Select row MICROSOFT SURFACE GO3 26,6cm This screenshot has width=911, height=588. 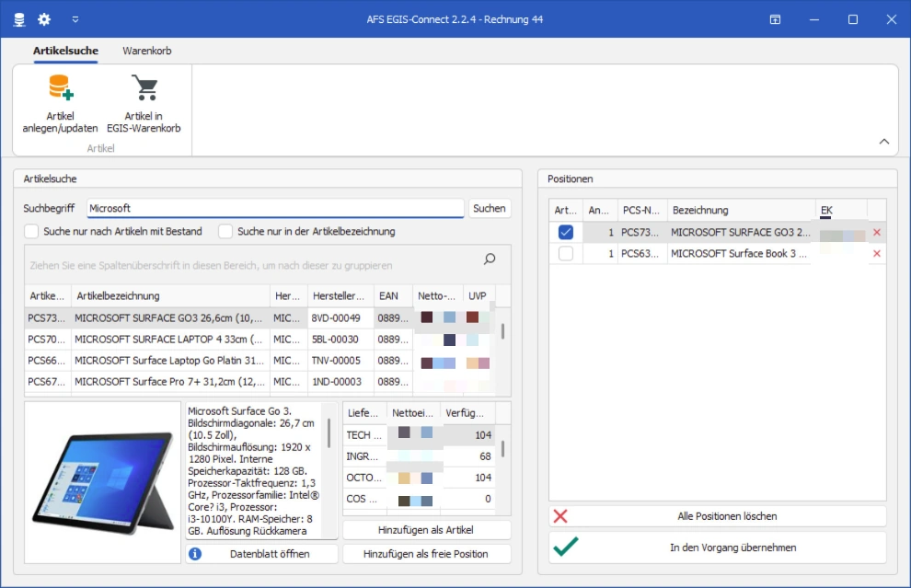(259, 317)
